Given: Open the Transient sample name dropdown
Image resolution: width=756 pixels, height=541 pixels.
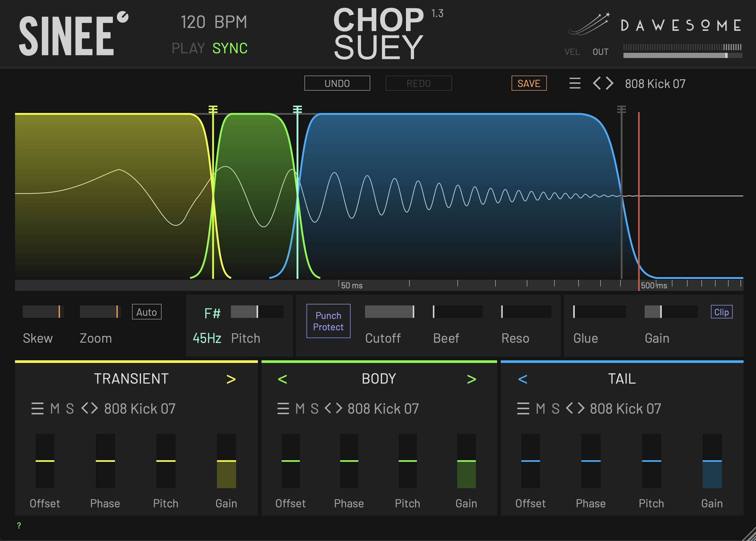Looking at the screenshot, I should pyautogui.click(x=140, y=408).
